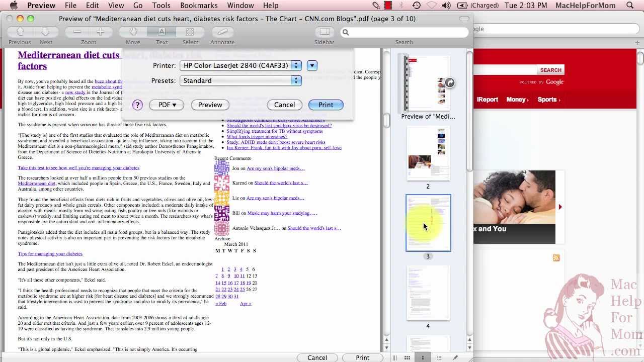Click the volume icon in menu bar
644x362 pixels.
446,6
